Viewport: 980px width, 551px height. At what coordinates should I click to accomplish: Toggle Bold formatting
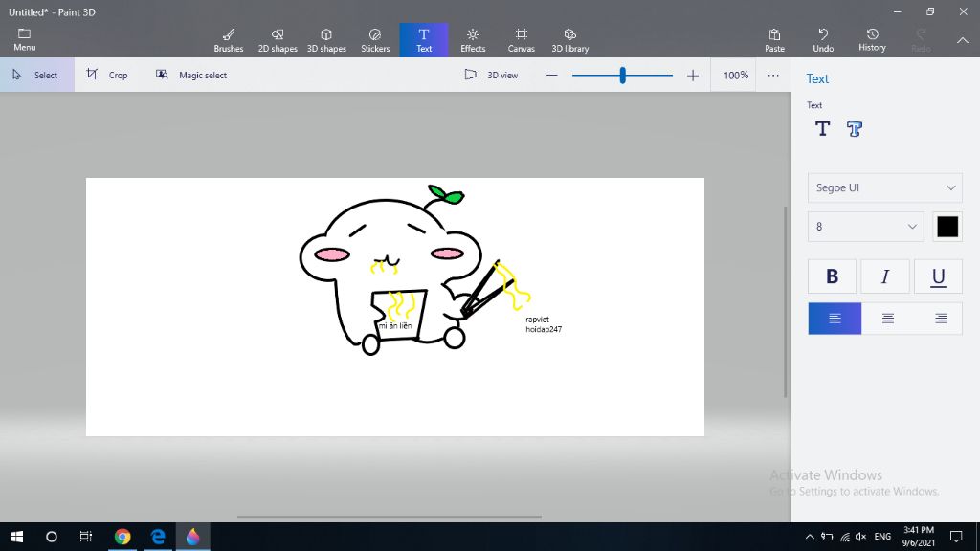[x=832, y=276]
